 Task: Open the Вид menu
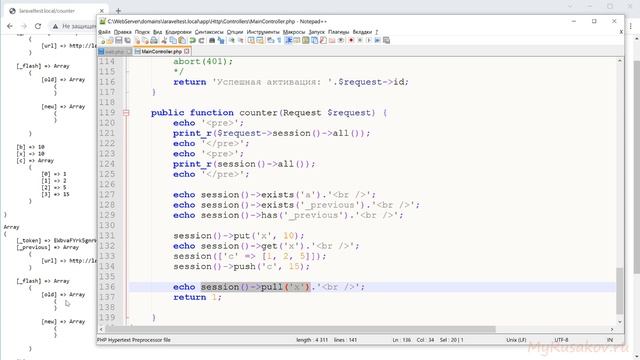point(158,32)
